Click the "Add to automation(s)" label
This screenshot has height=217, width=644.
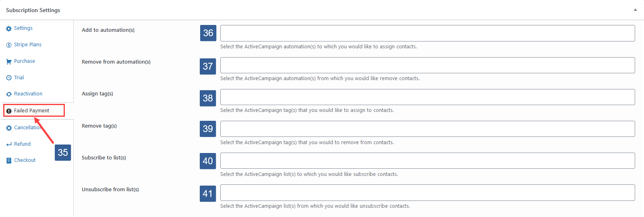click(x=108, y=30)
